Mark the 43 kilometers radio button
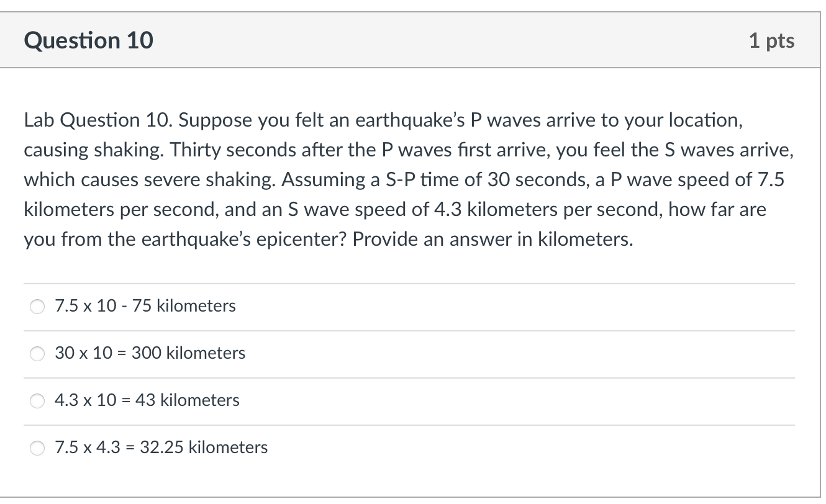The width and height of the screenshot is (826, 504). pyautogui.click(x=37, y=401)
